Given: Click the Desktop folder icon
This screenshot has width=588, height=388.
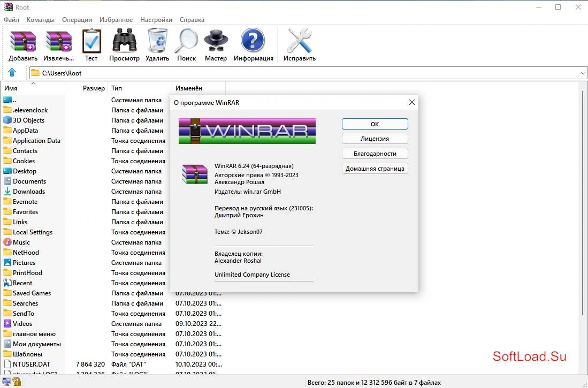Looking at the screenshot, I should click(x=7, y=171).
